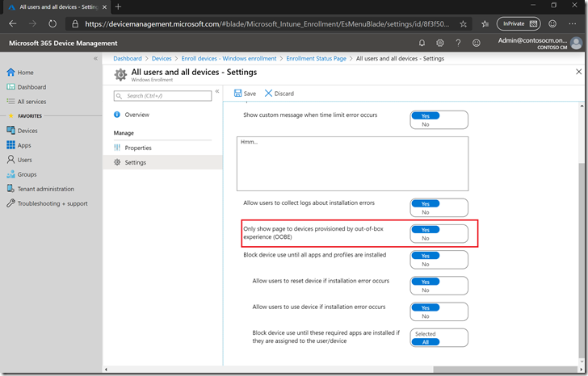Set OOBE-only page option to No
This screenshot has width=588, height=376.
(x=426, y=239)
